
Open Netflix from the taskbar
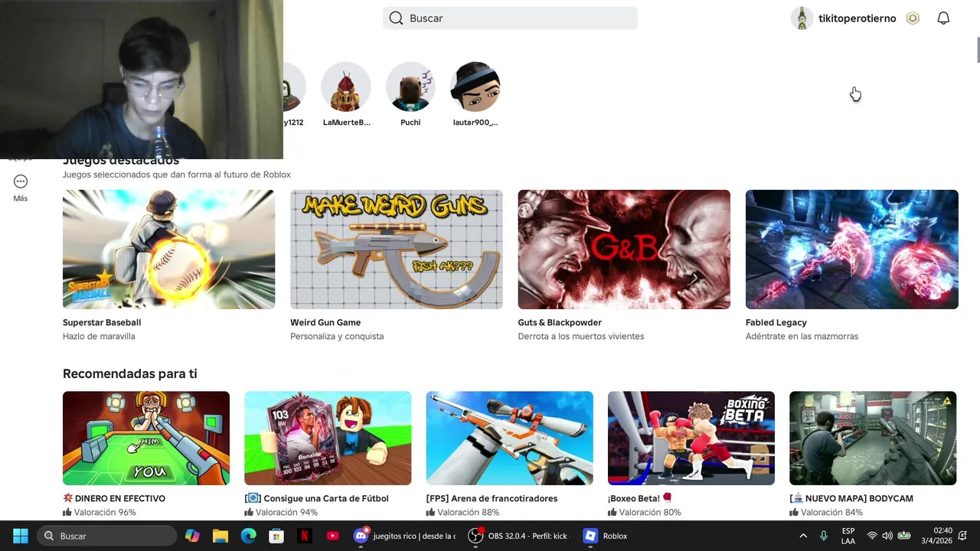point(305,536)
